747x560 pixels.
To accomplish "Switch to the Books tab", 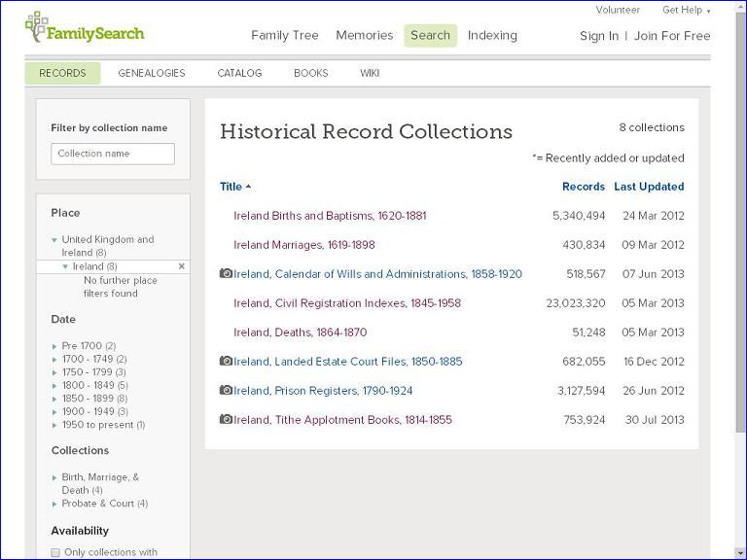I will [x=311, y=73].
